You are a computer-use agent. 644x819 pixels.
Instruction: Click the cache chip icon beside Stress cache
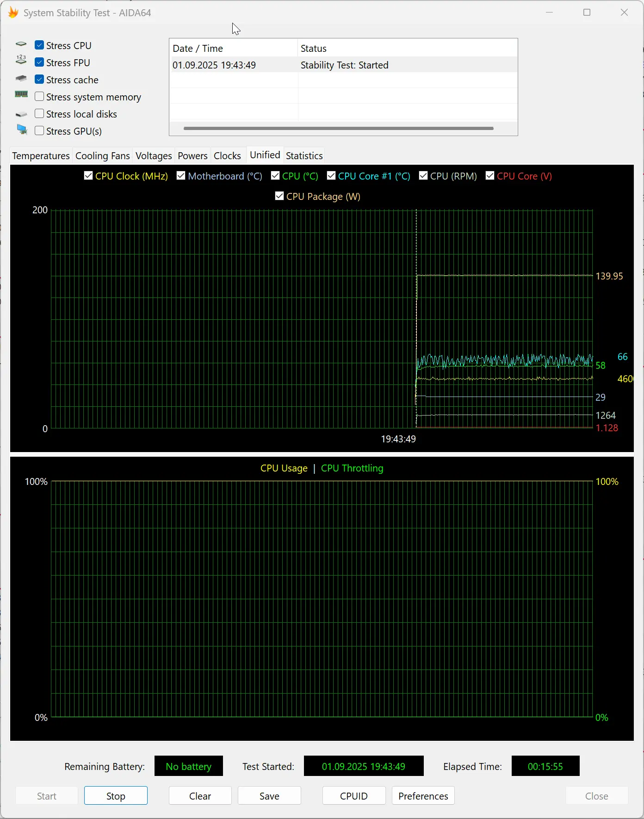[x=21, y=79]
